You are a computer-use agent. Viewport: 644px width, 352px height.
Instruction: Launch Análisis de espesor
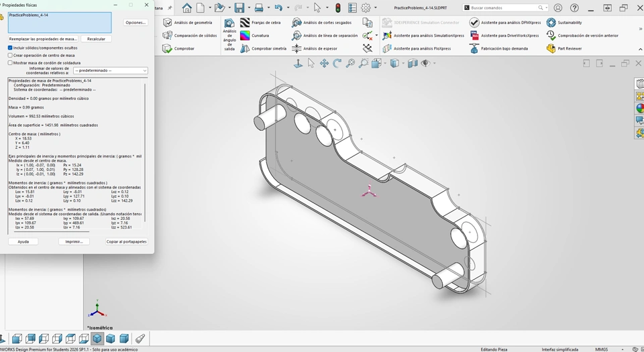pyautogui.click(x=315, y=48)
